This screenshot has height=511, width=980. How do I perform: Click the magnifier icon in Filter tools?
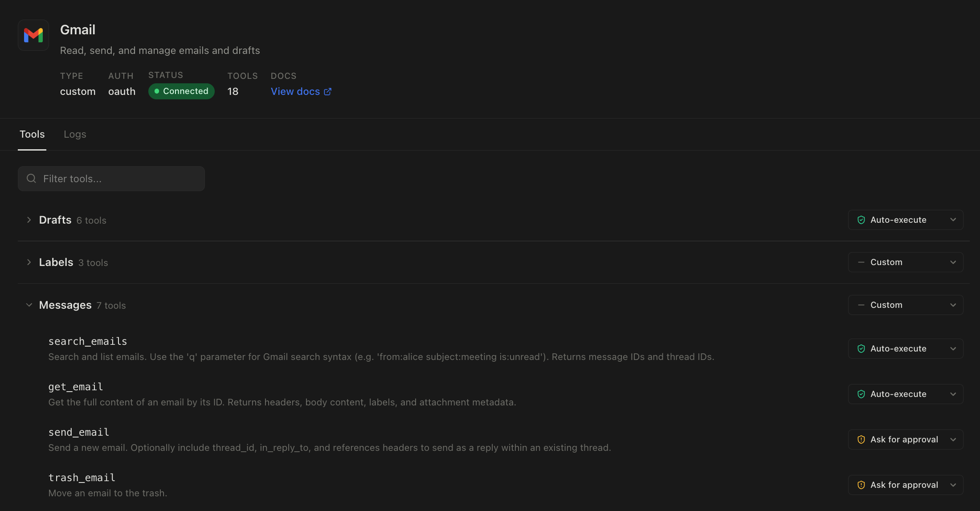tap(31, 179)
